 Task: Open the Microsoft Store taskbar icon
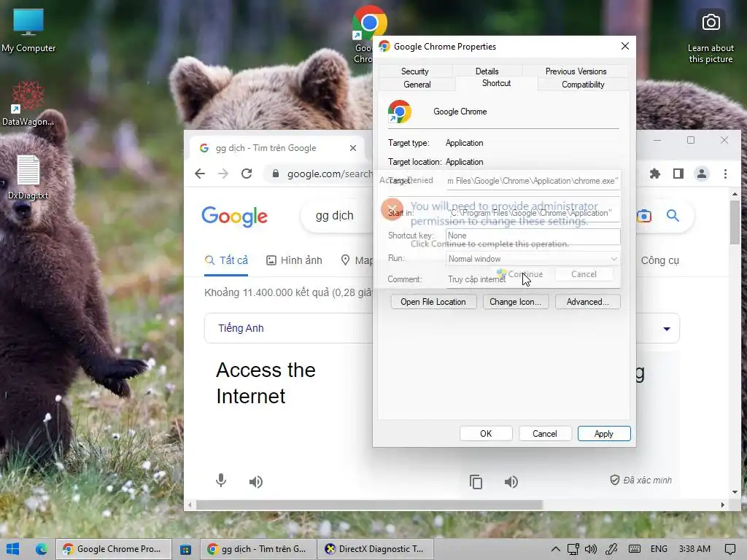pos(185,549)
